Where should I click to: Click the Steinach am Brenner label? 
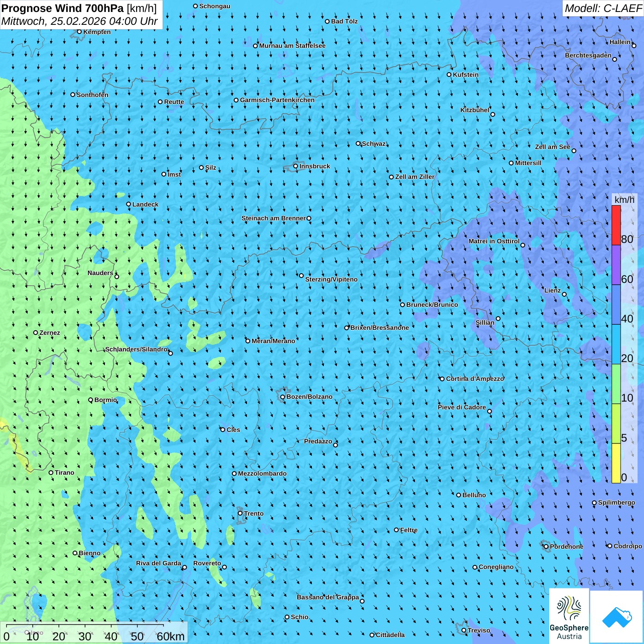(x=274, y=218)
